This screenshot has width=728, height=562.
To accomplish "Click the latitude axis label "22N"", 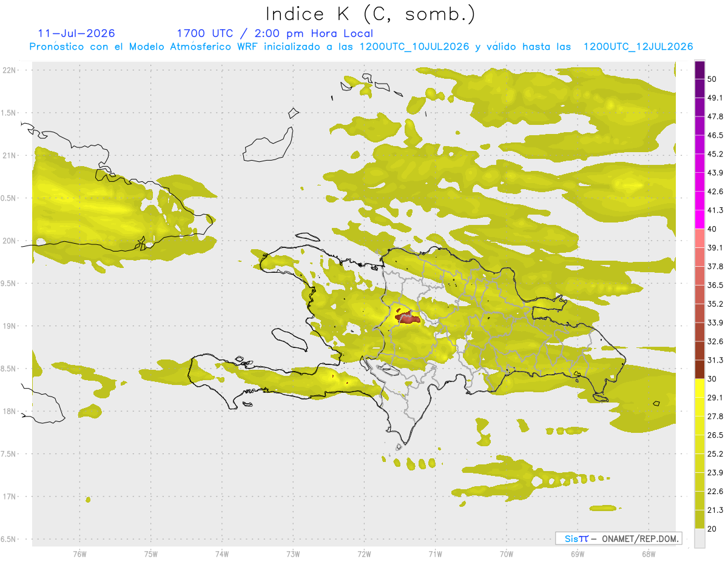I will point(10,70).
